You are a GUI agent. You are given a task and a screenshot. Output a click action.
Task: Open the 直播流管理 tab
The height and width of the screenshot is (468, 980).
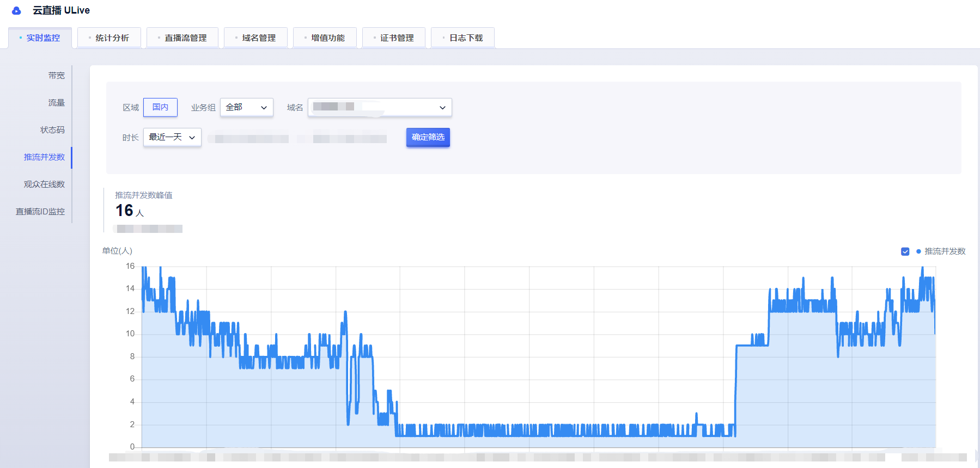pyautogui.click(x=182, y=38)
